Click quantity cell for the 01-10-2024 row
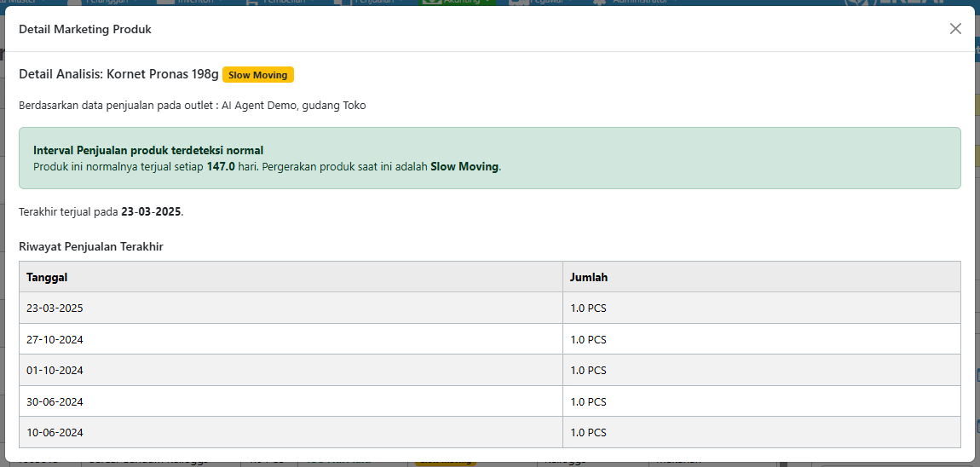 [589, 371]
